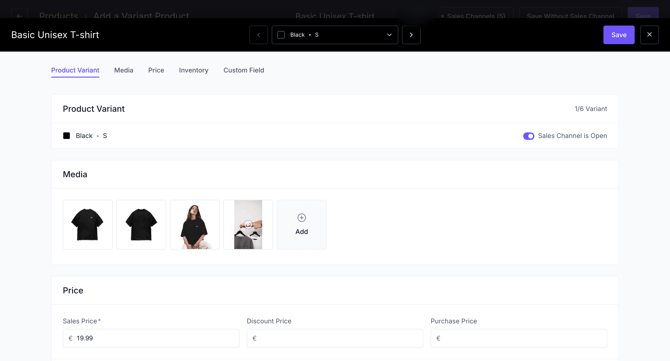
Task: Click the Price section heading
Action: (73, 291)
